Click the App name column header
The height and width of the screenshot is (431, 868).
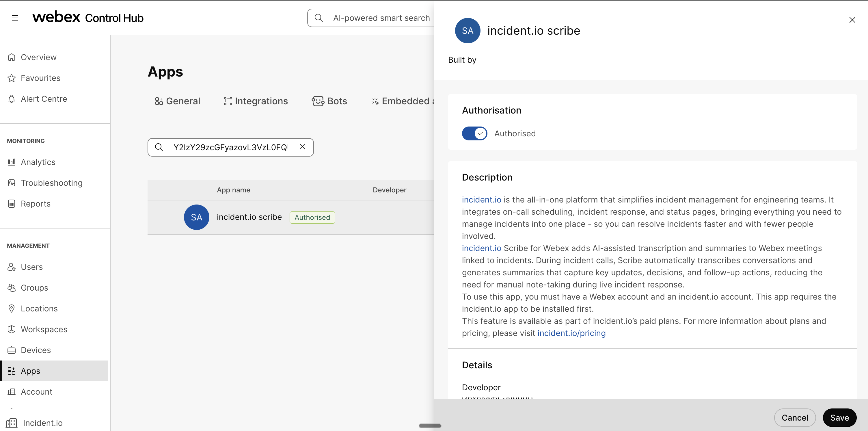(233, 190)
